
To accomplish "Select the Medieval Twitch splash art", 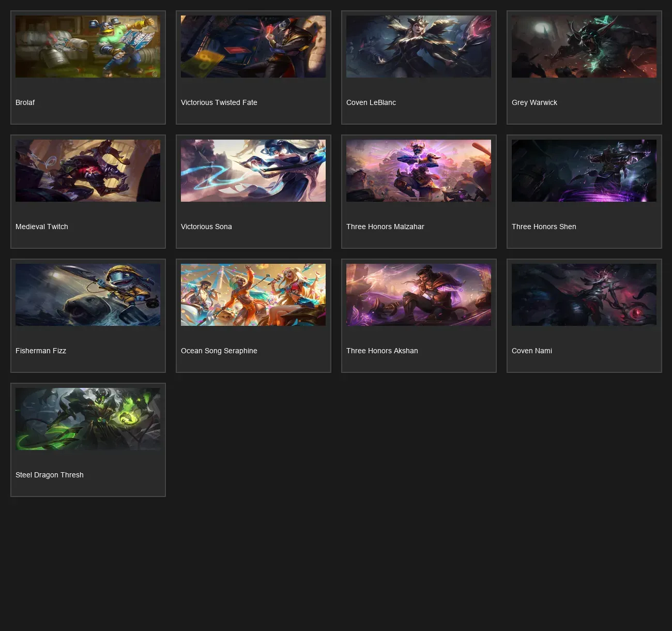I will coord(88,171).
